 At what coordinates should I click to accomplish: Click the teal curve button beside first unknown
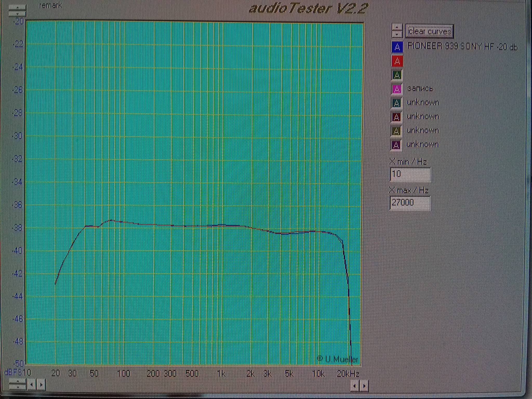(396, 103)
